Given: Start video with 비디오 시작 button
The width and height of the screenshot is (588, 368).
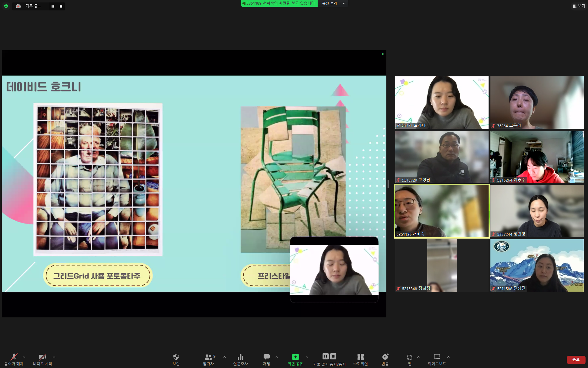Looking at the screenshot, I should [x=42, y=359].
